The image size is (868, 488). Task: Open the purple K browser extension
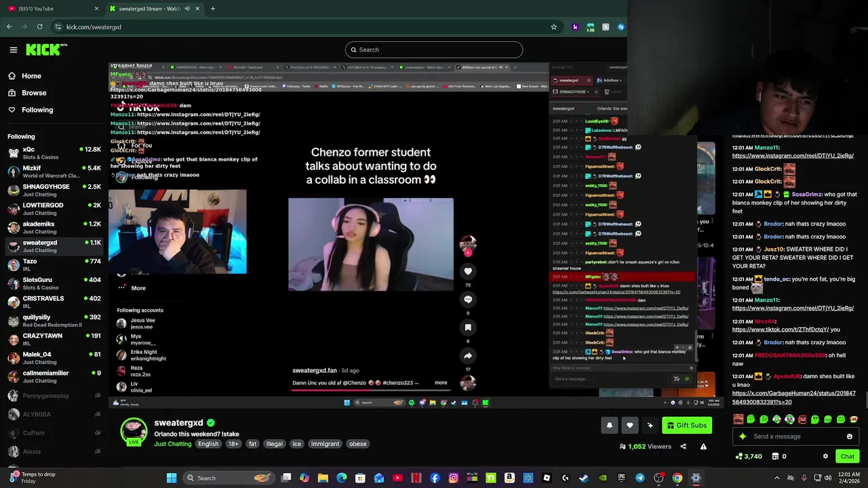click(x=575, y=27)
